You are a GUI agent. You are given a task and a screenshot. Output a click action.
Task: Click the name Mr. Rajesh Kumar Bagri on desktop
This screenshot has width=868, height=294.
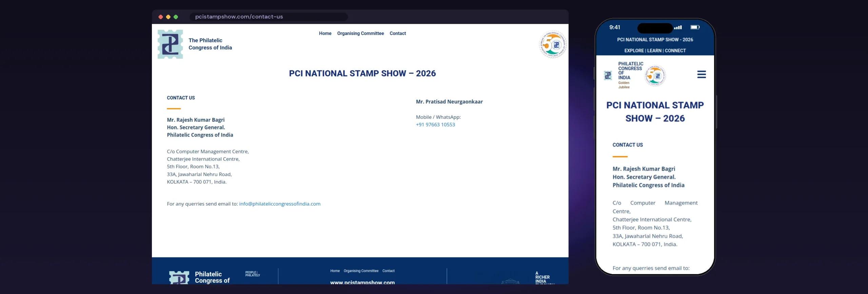tap(196, 120)
